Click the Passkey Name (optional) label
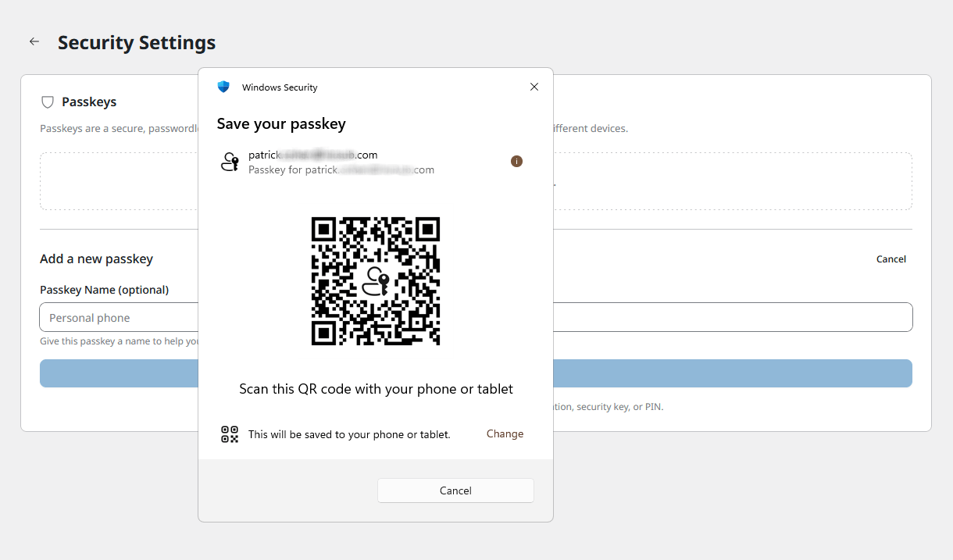 (x=105, y=290)
